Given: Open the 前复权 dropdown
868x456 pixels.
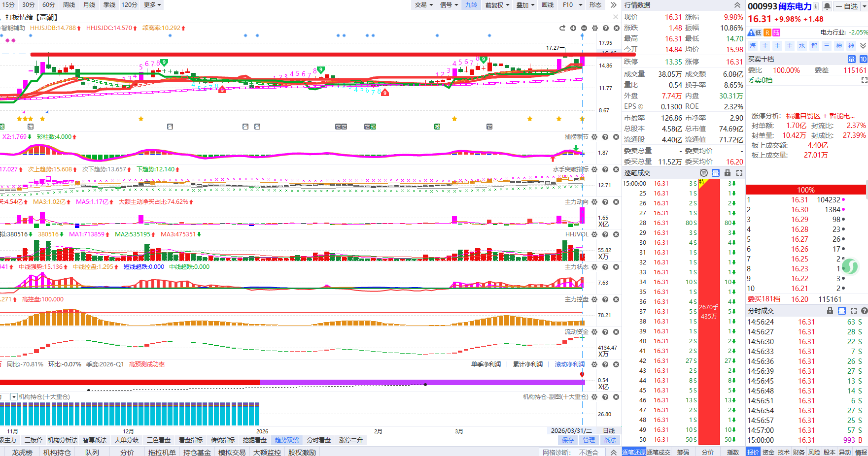Looking at the screenshot, I should pyautogui.click(x=497, y=5).
